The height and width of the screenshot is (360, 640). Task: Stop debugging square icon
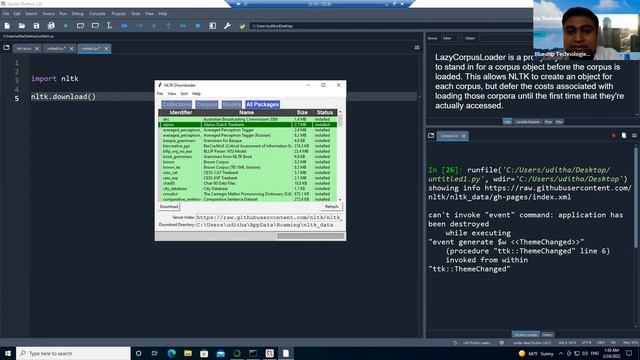click(x=198, y=26)
